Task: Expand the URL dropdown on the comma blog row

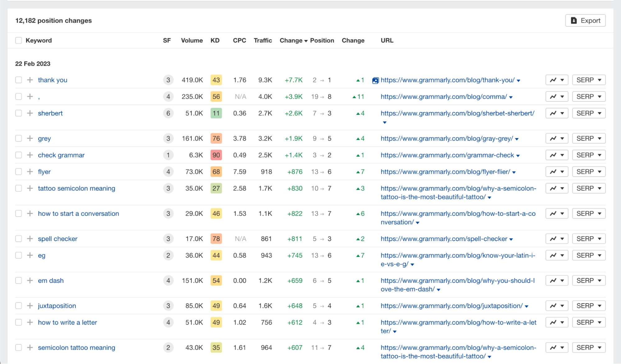Action: click(511, 97)
